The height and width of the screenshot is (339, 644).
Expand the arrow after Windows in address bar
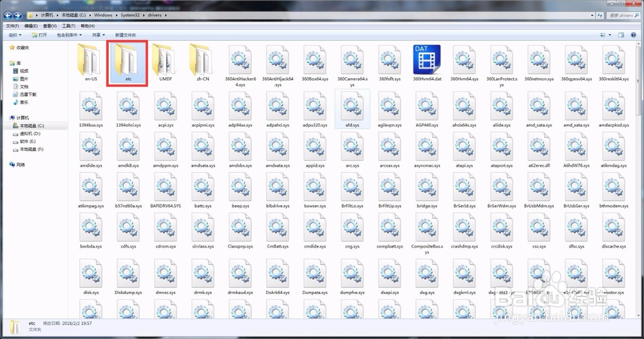[x=117, y=15]
